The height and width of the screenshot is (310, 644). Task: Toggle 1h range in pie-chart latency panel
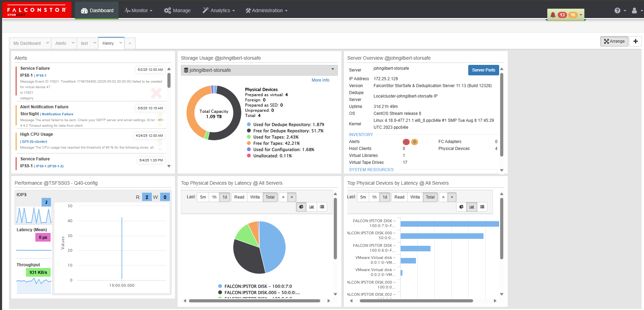[x=214, y=197]
